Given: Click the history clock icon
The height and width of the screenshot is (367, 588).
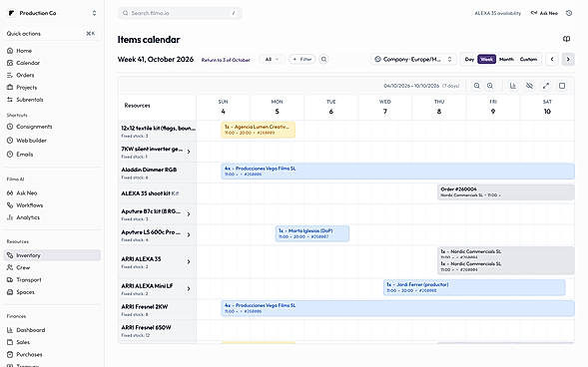Looking at the screenshot, I should 569,13.
